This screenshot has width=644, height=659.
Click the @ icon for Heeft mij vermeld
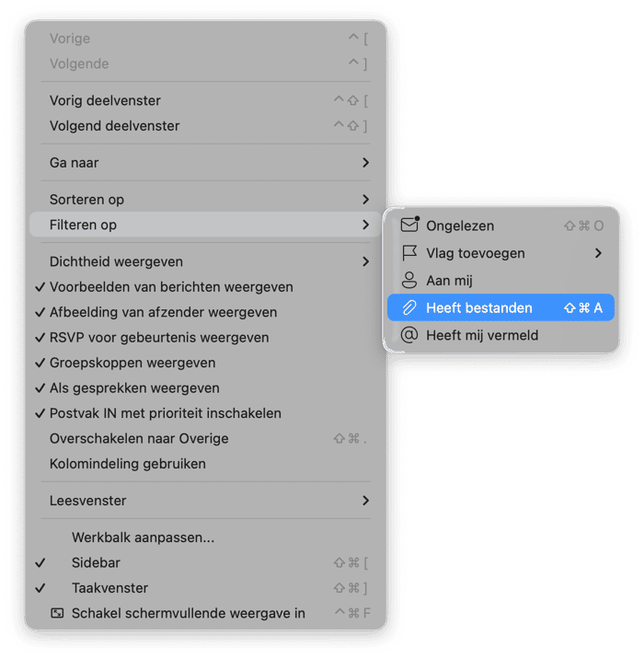pyautogui.click(x=409, y=335)
